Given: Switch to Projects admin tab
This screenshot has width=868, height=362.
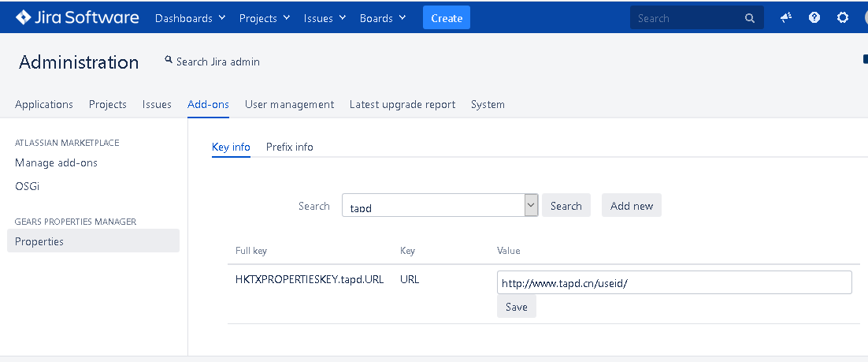Looking at the screenshot, I should point(107,104).
